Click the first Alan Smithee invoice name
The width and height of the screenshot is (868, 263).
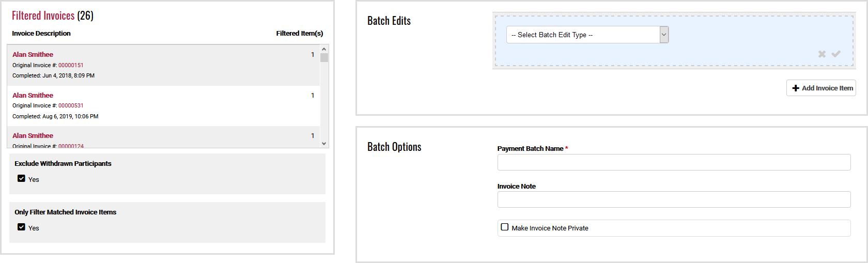click(x=33, y=54)
